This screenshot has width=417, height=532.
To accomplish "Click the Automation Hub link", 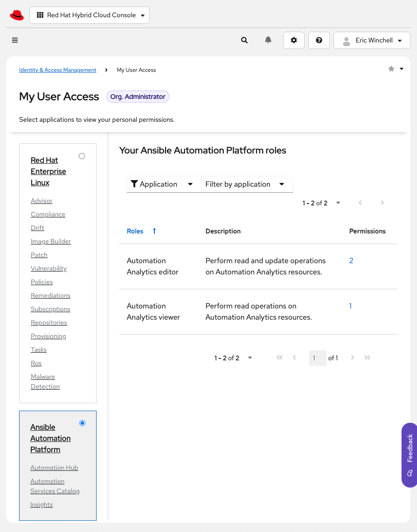I will (x=54, y=468).
